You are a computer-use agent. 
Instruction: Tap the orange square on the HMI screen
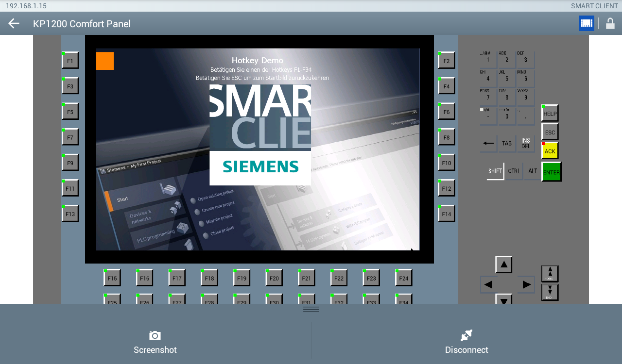[104, 60]
